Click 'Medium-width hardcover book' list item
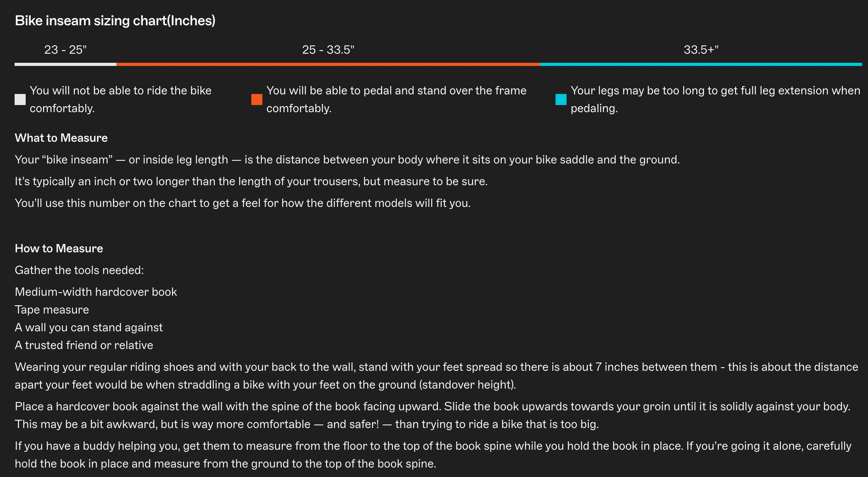 click(x=96, y=292)
